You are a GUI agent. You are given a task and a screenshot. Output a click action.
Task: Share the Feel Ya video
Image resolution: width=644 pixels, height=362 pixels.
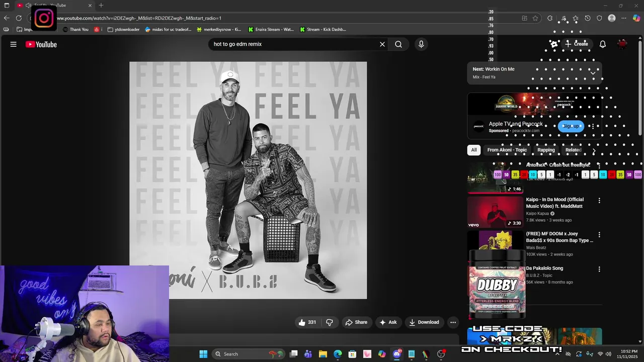click(x=356, y=322)
